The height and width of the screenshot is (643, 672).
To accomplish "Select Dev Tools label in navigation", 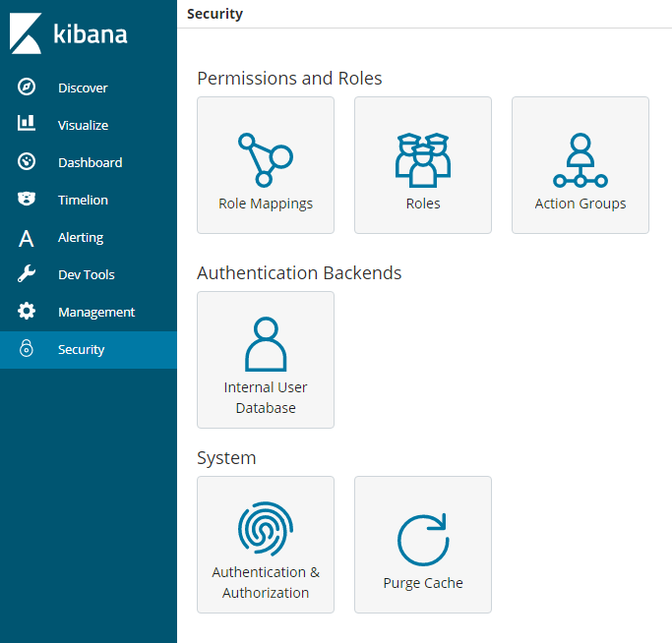I will [87, 274].
